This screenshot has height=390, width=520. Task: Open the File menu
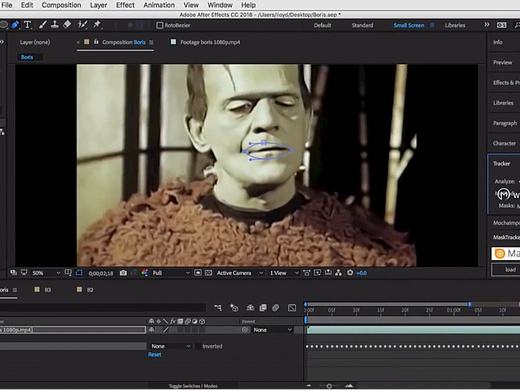(7, 5)
